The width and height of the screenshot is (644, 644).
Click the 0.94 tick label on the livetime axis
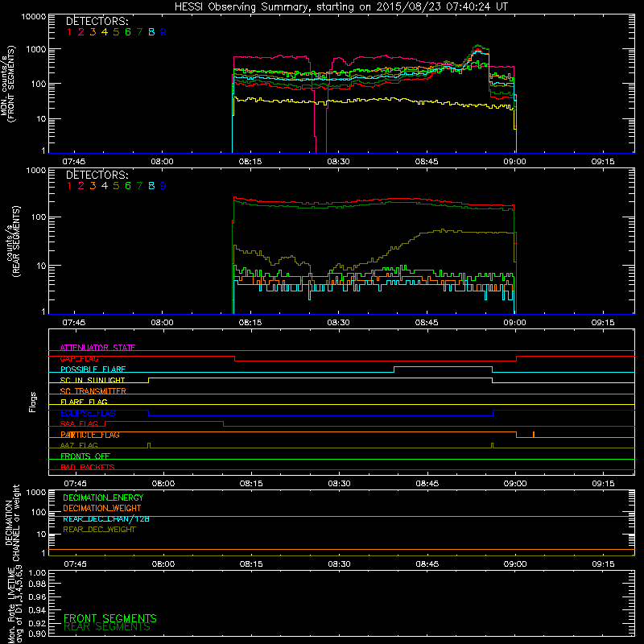tap(37, 610)
